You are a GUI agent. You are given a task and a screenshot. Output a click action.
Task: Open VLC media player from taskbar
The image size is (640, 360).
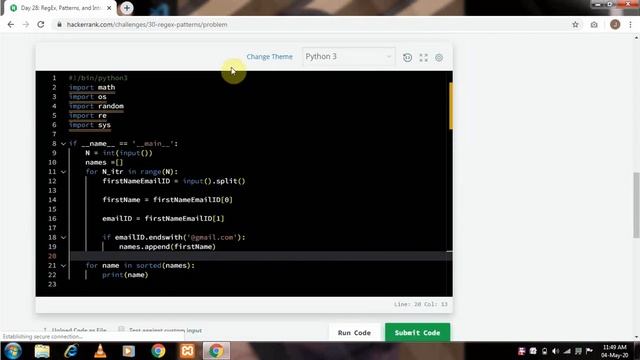tap(100, 351)
